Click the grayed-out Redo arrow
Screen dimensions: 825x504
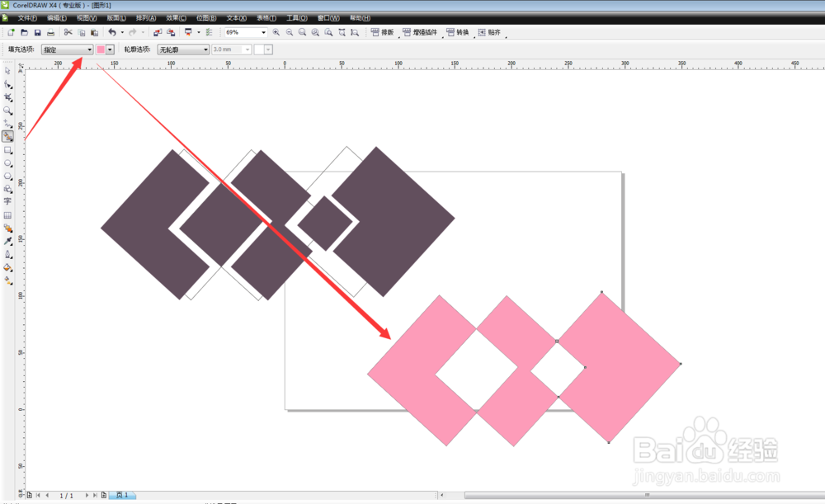click(133, 33)
